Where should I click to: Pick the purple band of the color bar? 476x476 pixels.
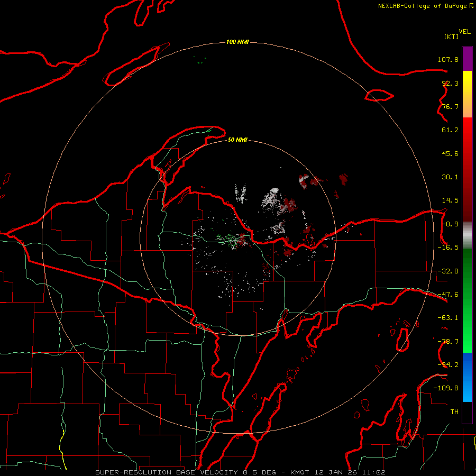467,59
